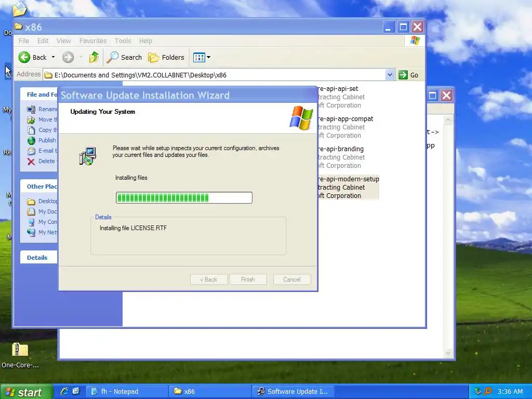Minimize the x86 Explorer window
Screen dimensions: 532x399
(x=389, y=27)
